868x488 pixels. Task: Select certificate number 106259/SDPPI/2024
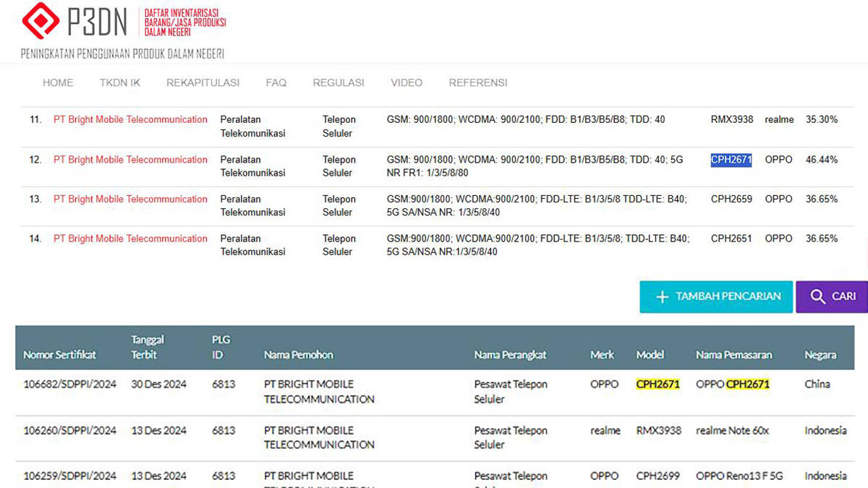pos(70,476)
